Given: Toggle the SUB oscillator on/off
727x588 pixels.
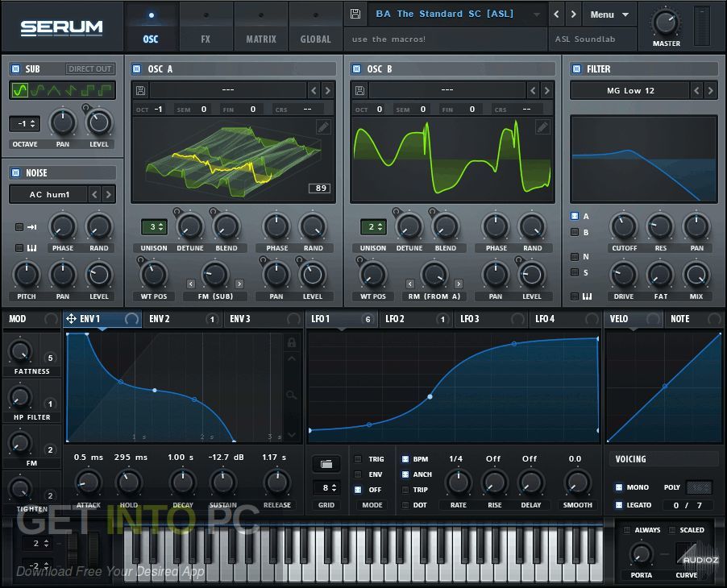Looking at the screenshot, I should tap(16, 68).
